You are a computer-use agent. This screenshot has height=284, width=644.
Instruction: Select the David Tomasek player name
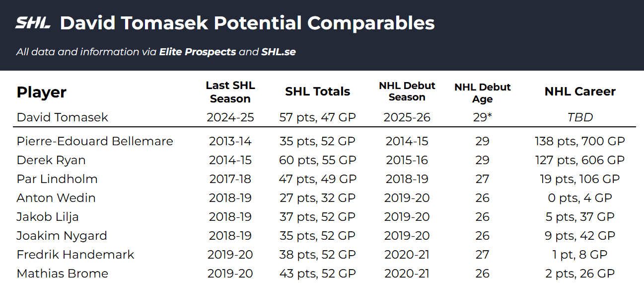point(63,117)
